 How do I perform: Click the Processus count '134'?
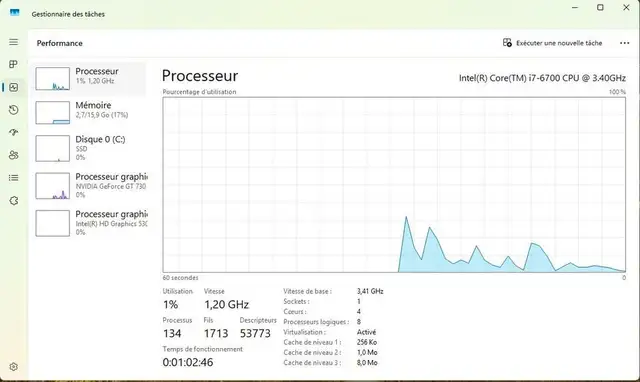click(172, 333)
